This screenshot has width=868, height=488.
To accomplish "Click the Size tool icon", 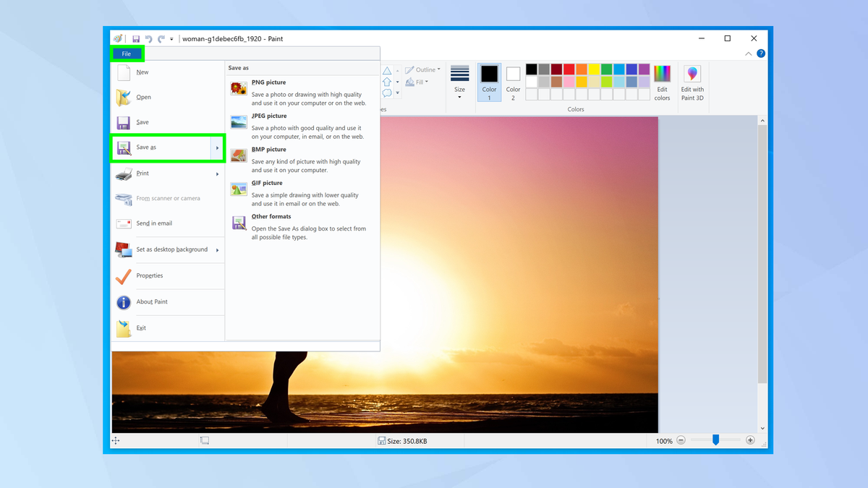I will pos(459,74).
